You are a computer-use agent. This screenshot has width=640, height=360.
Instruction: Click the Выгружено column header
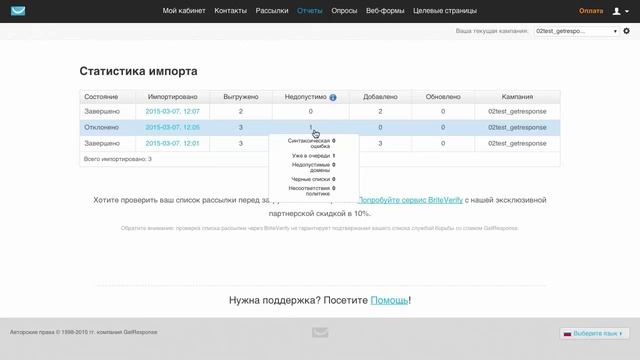pyautogui.click(x=241, y=97)
